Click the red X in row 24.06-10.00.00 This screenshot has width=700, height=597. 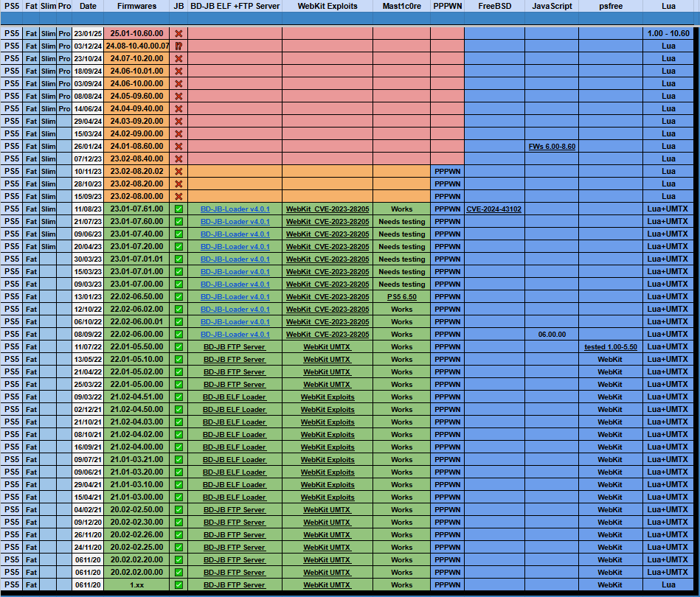click(179, 83)
